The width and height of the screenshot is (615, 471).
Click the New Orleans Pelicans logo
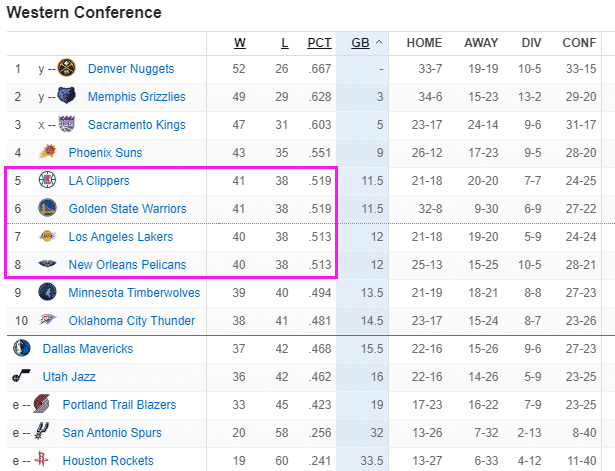47,265
